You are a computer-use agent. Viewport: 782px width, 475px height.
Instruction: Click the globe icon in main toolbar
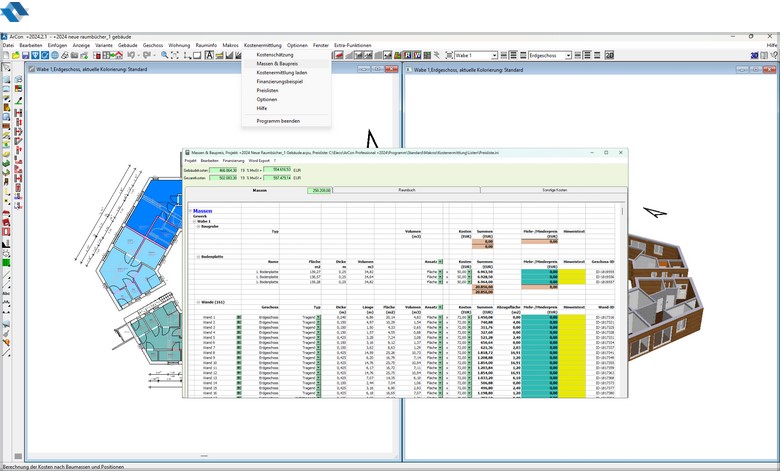coord(55,55)
